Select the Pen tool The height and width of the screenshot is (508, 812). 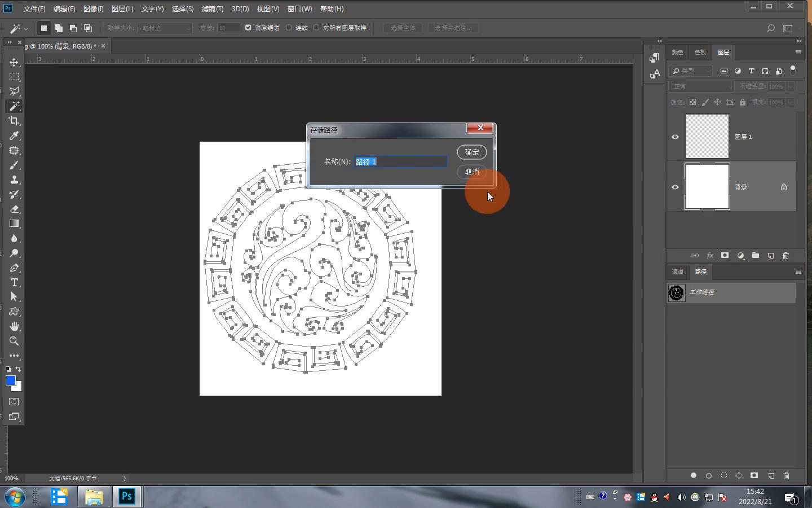14,268
